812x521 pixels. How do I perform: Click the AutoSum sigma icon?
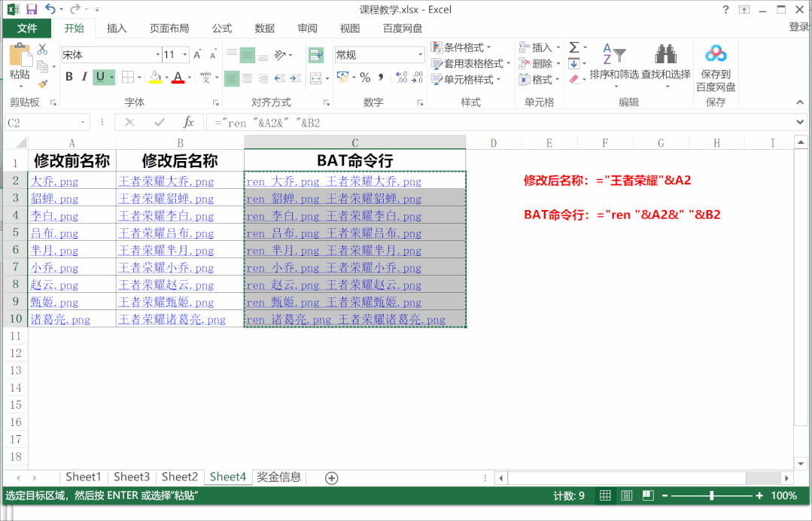click(x=574, y=47)
